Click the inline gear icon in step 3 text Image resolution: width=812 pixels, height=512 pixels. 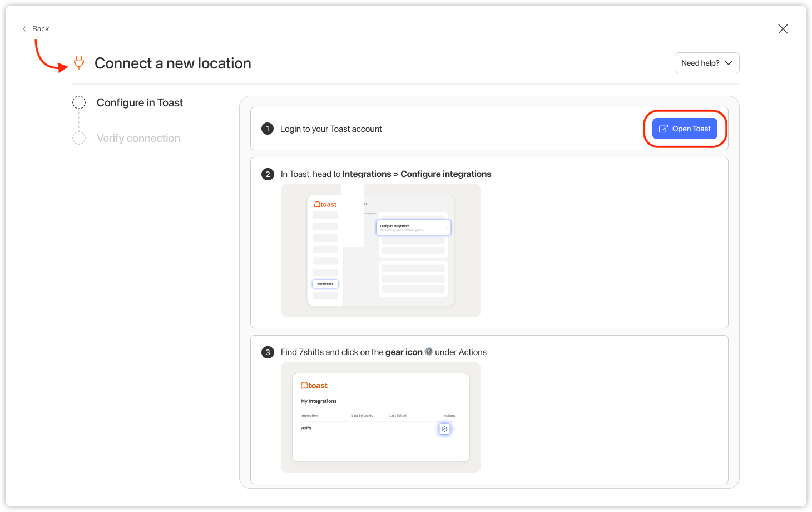coord(429,352)
